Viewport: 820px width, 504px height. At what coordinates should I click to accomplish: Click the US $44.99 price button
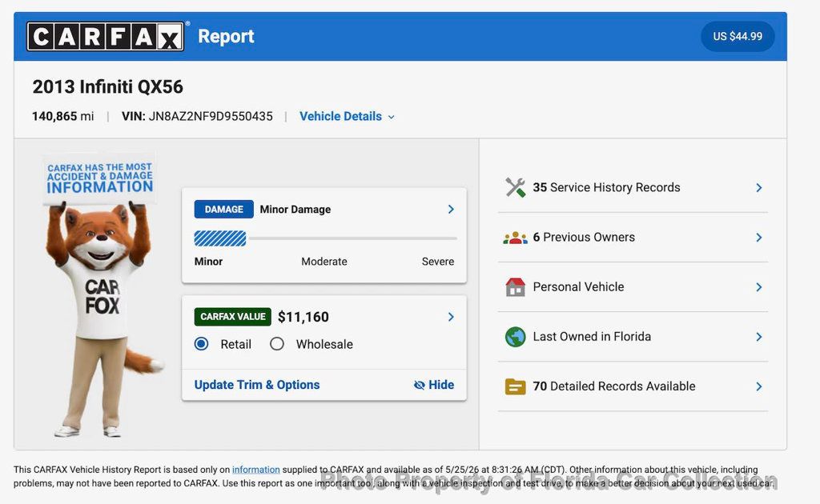click(x=738, y=36)
